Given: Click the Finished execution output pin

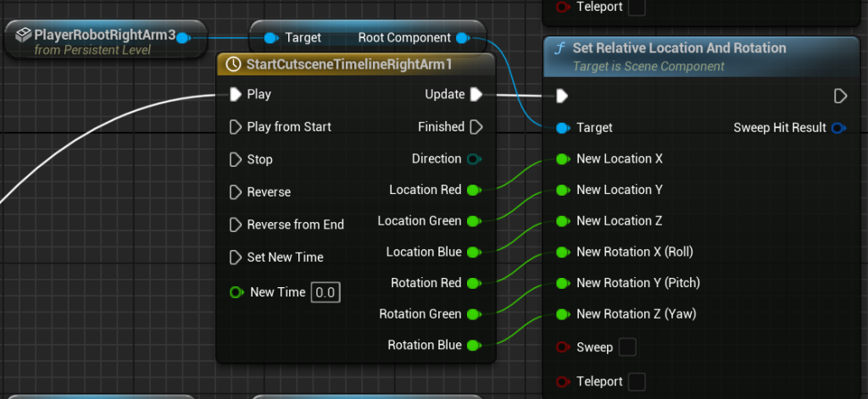Looking at the screenshot, I should (x=476, y=127).
